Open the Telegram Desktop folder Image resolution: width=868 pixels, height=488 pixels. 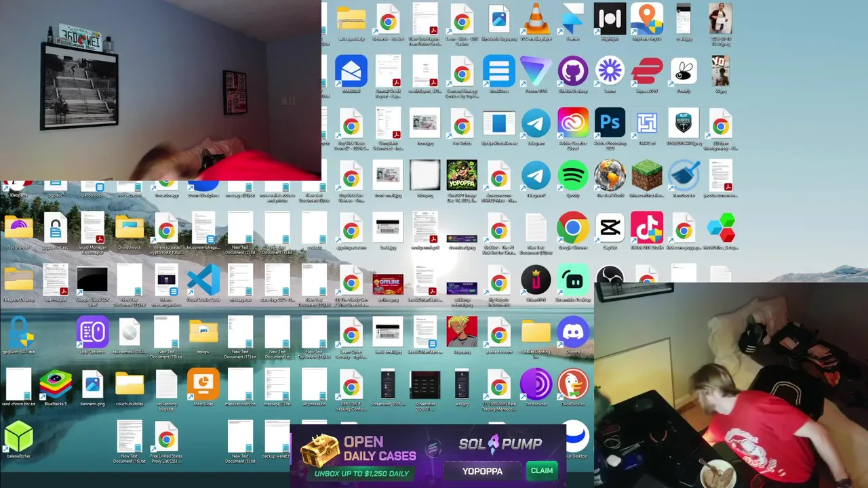18,281
